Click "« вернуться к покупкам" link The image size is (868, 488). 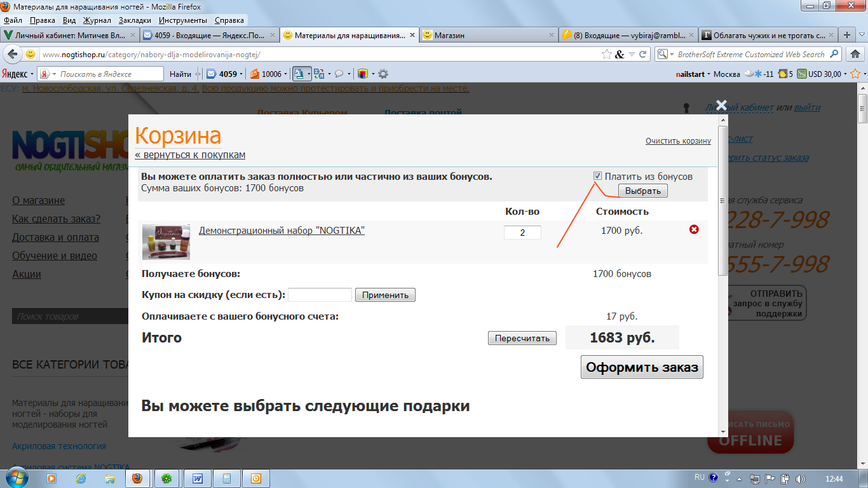pyautogui.click(x=190, y=155)
